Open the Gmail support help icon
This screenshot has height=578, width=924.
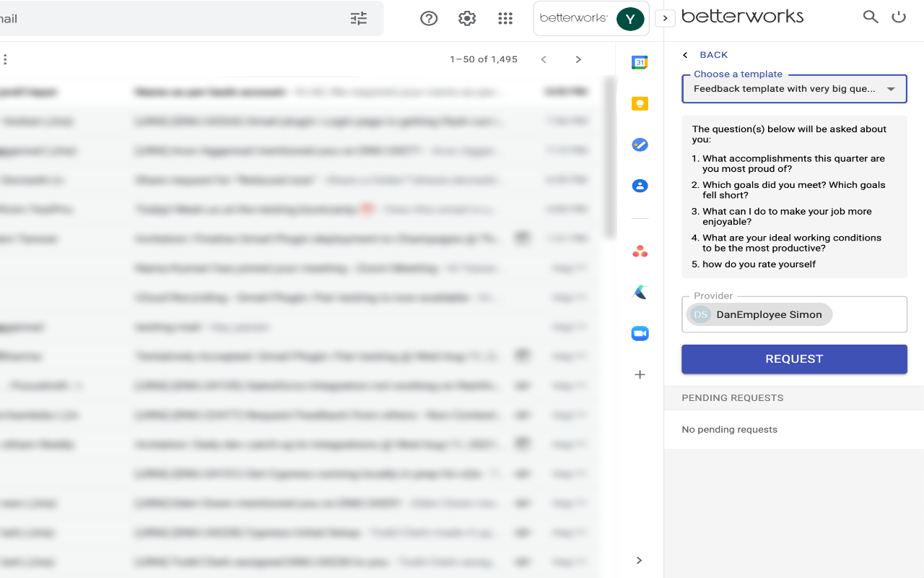(x=429, y=19)
